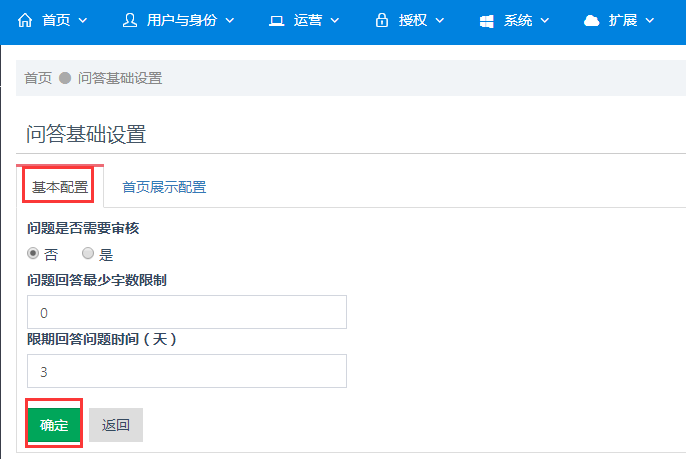Viewport: 686px width, 459px height.
Task: Click the windows-grid icon beside 系统
Action: pyautogui.click(x=486, y=21)
